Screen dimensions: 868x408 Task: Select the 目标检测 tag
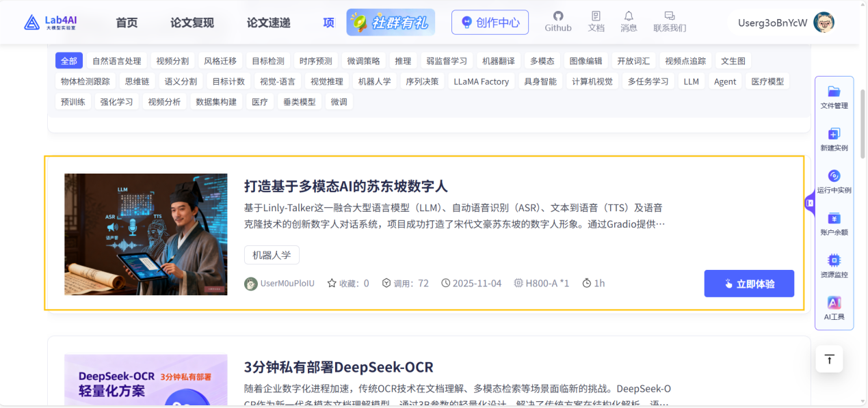(268, 61)
